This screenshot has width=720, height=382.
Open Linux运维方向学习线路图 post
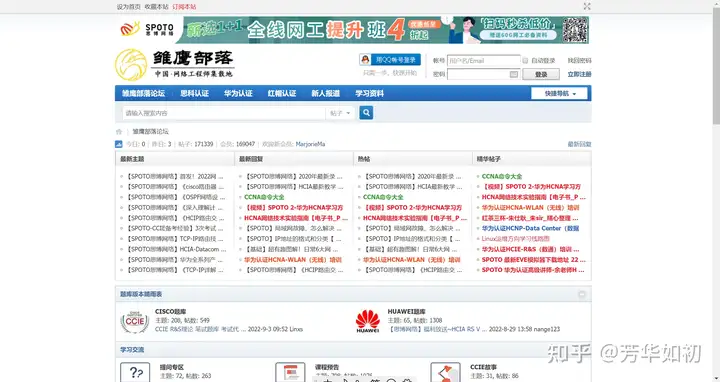(x=516, y=239)
